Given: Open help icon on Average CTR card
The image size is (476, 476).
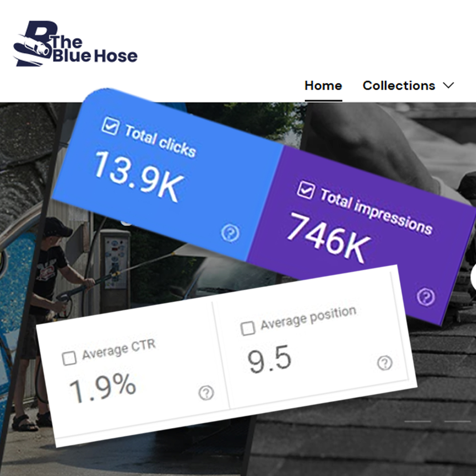Looking at the screenshot, I should pos(206,393).
